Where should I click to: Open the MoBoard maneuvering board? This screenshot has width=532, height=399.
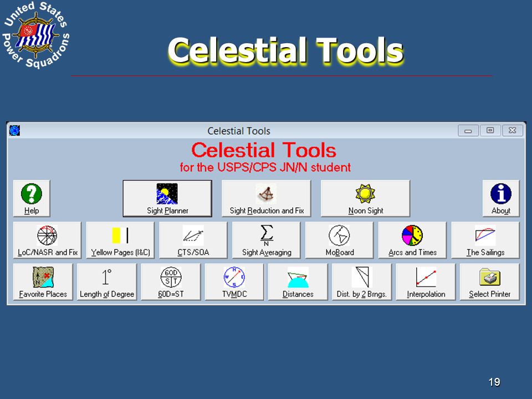point(339,240)
